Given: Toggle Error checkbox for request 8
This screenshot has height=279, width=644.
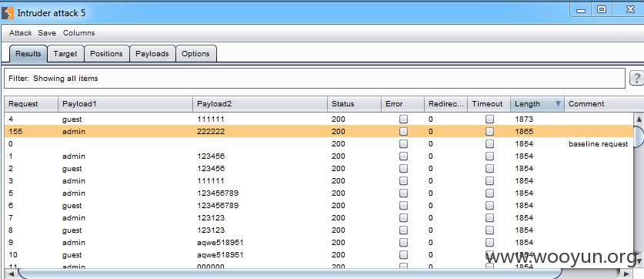Looking at the screenshot, I should coord(404,230).
